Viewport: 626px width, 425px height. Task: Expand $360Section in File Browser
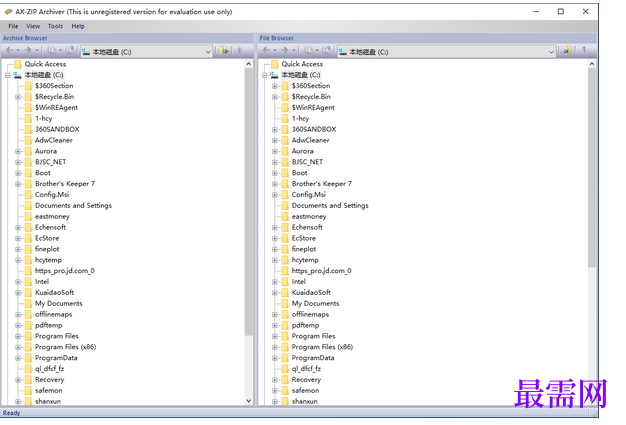pos(274,86)
